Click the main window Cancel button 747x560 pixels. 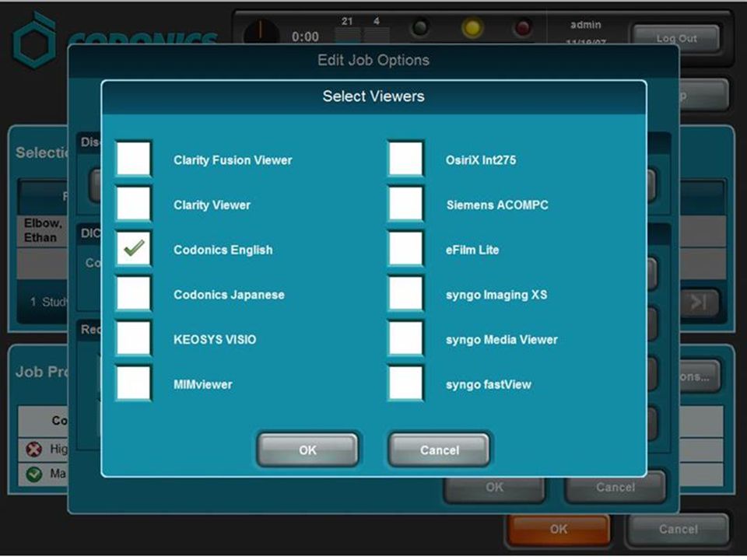pyautogui.click(x=678, y=529)
